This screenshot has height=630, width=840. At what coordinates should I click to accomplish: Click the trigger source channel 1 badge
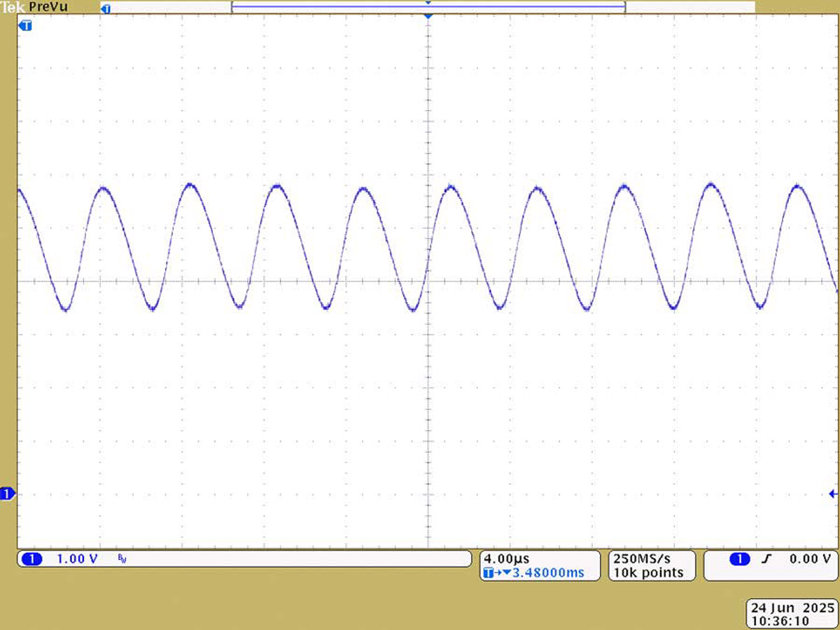[x=739, y=559]
